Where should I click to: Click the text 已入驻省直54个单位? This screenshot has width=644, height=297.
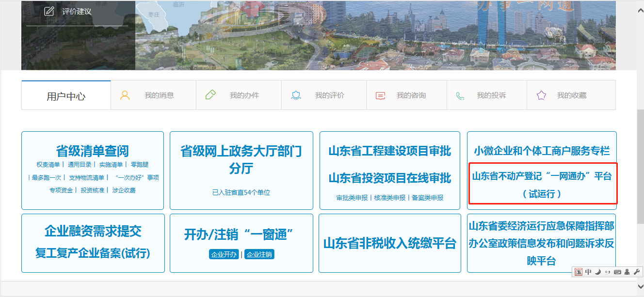(241, 192)
